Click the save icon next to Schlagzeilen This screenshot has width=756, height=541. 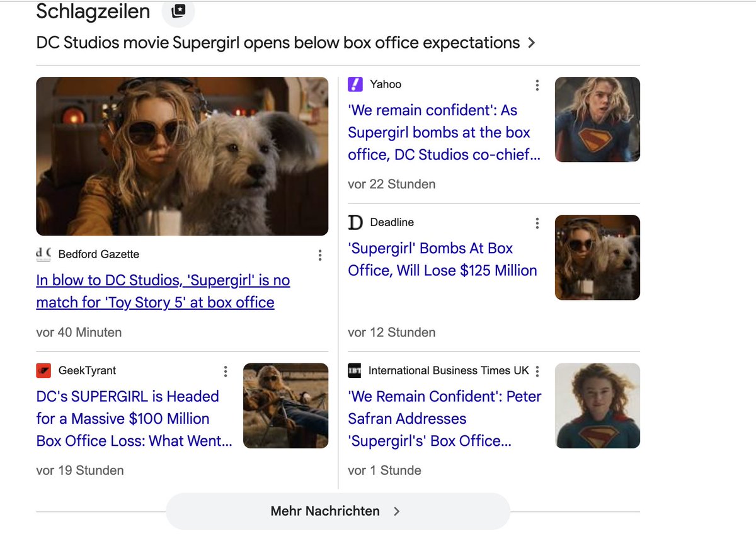tap(178, 11)
